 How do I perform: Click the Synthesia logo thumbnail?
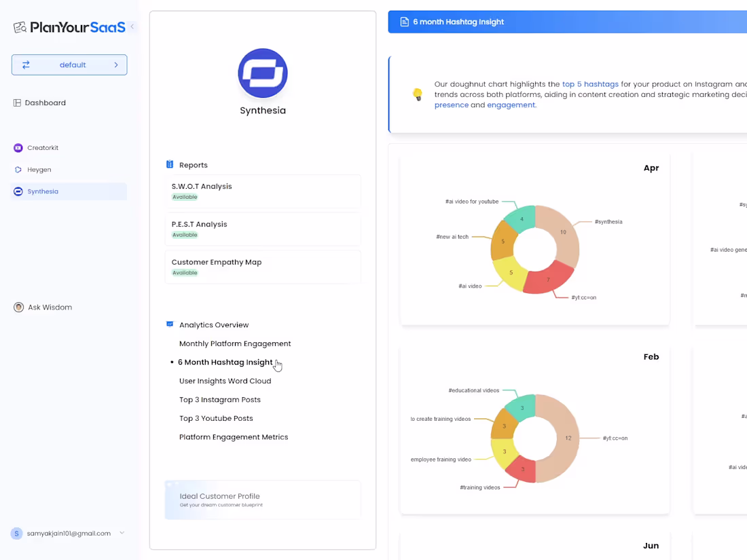point(263,73)
